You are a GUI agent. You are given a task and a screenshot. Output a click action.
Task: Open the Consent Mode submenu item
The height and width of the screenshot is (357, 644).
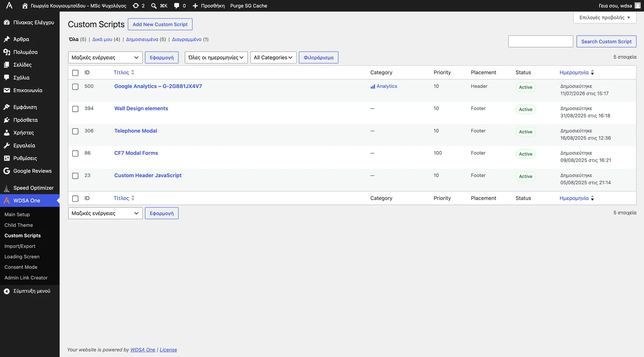[21, 267]
